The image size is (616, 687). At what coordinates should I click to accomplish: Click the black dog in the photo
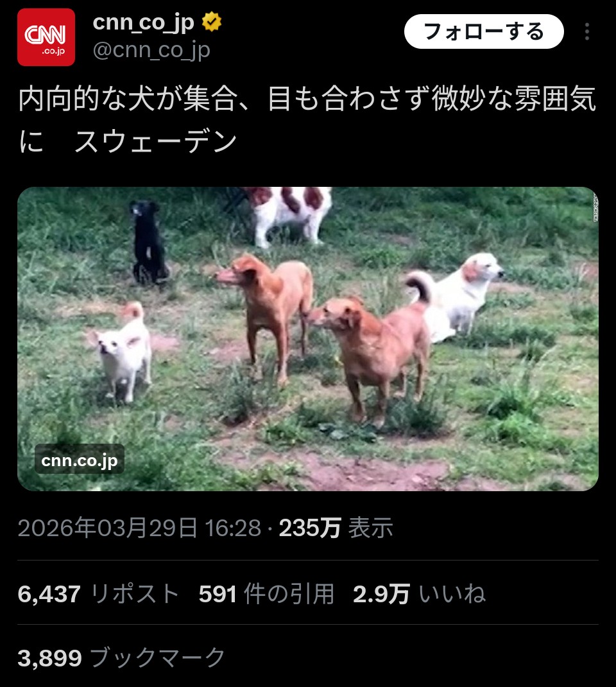(x=149, y=242)
